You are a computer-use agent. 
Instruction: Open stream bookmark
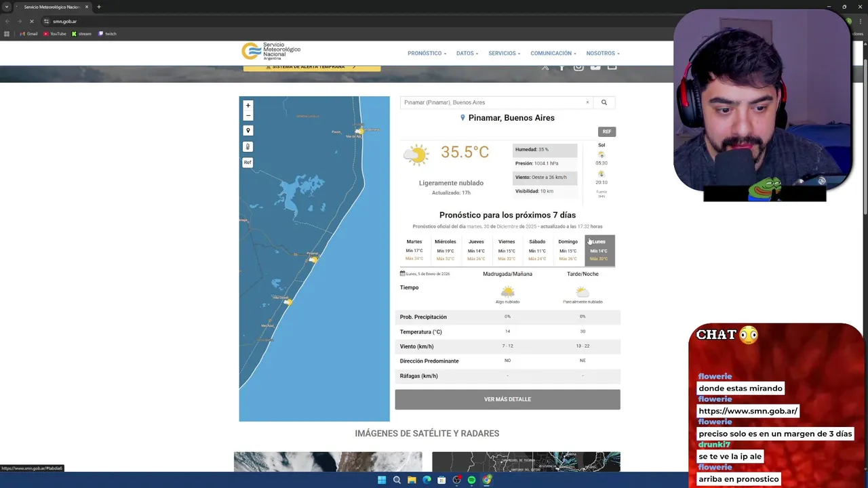tap(81, 34)
